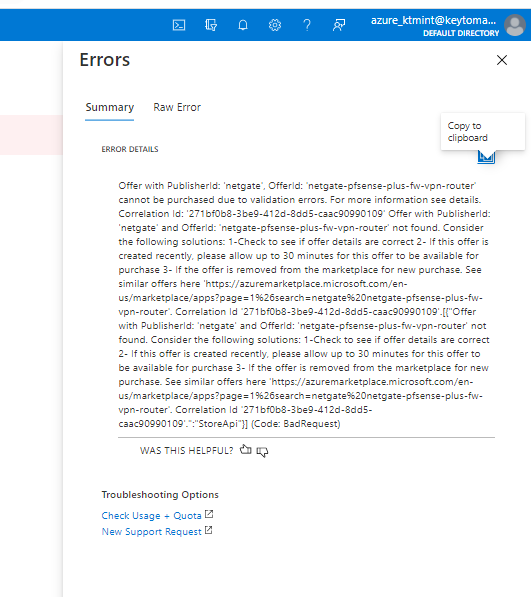Click the ERROR DETAILS heading

130,149
